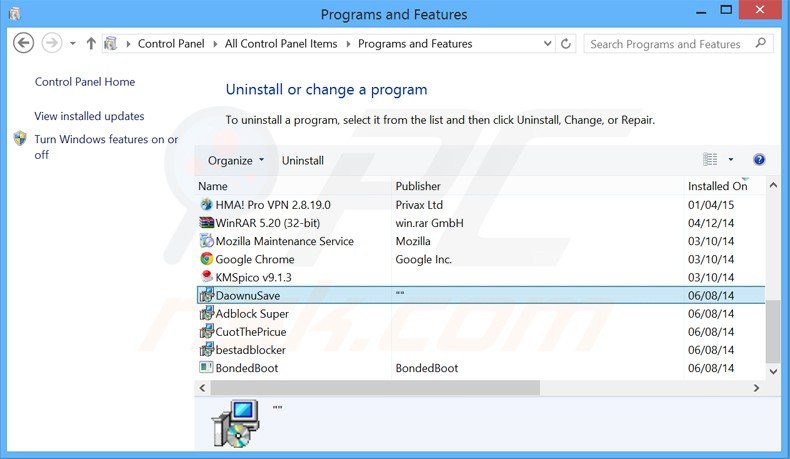Select the bestadblocker icon
Screen dimensions: 790x459
(x=207, y=350)
